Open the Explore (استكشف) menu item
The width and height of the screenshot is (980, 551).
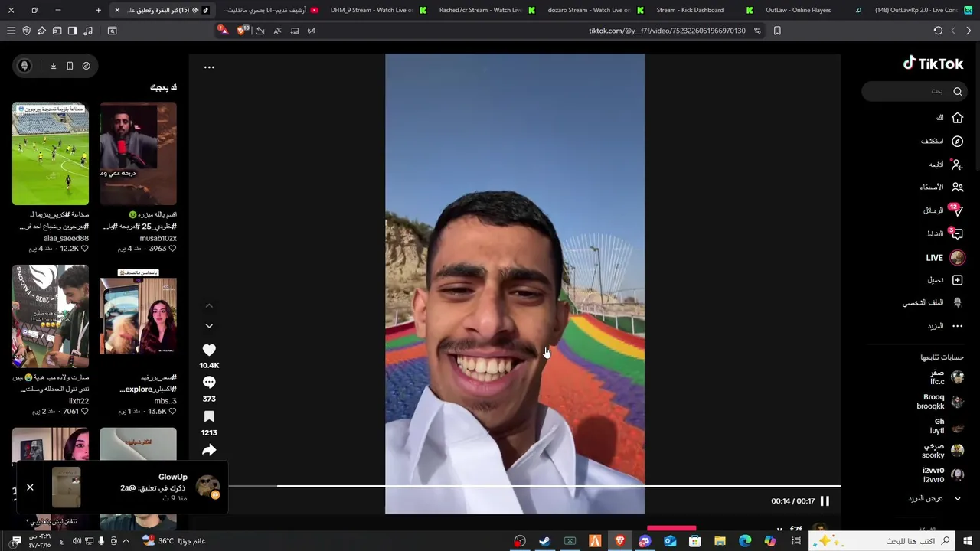tap(942, 142)
